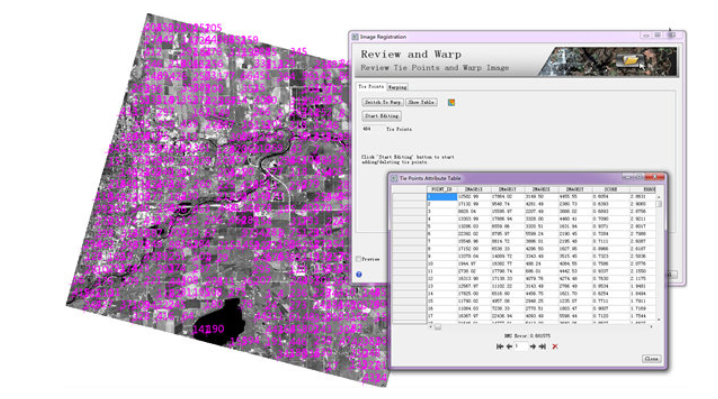Sort by the POINT_ID column header
This screenshot has width=718, height=399.
pyautogui.click(x=442, y=189)
